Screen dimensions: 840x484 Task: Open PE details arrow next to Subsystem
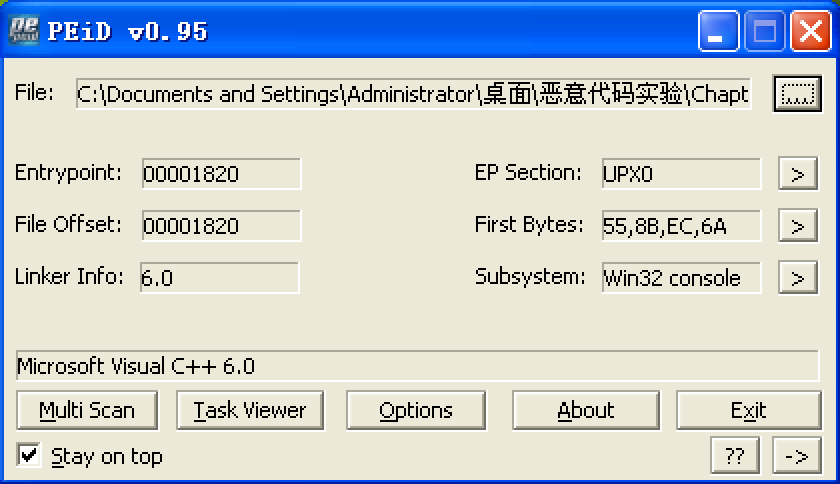coord(798,278)
